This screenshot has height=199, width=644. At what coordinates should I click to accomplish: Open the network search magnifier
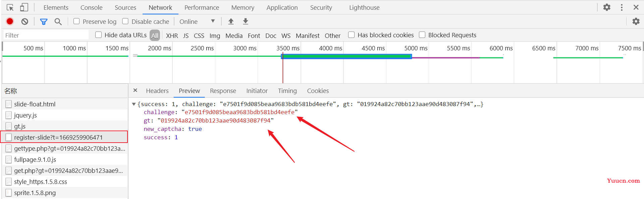point(58,22)
